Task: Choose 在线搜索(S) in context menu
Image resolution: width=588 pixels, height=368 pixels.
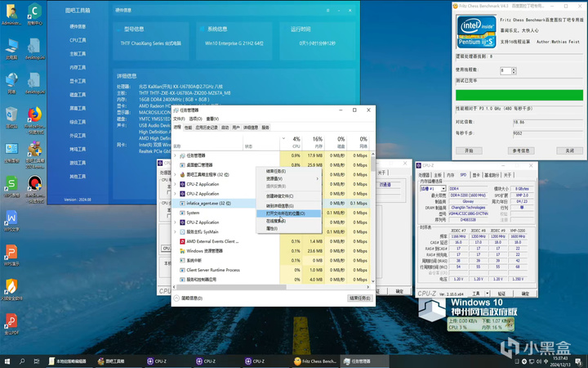Action: pyautogui.click(x=288, y=221)
